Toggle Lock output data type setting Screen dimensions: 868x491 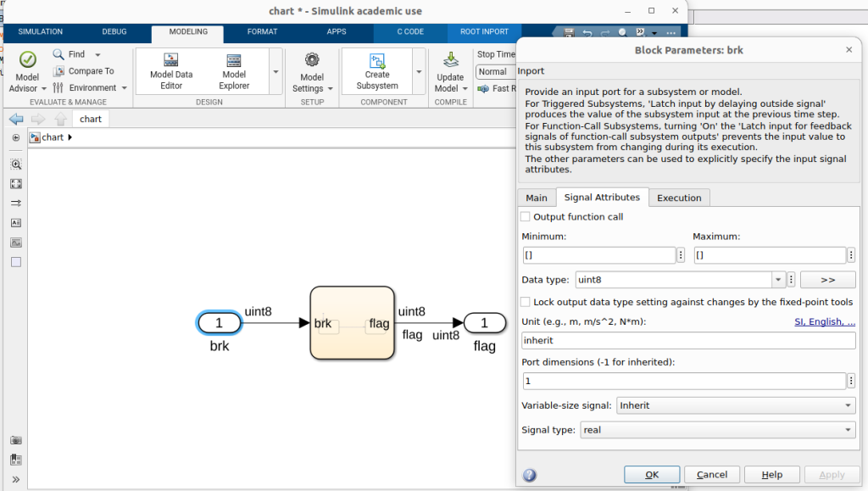point(526,302)
